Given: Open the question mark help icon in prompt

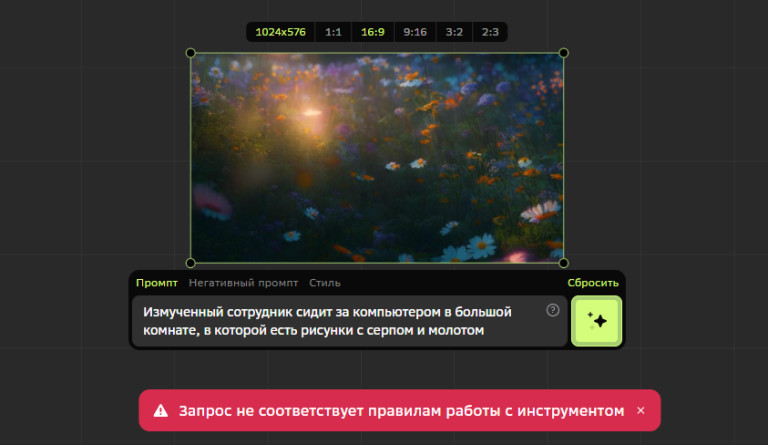Looking at the screenshot, I should (x=553, y=310).
